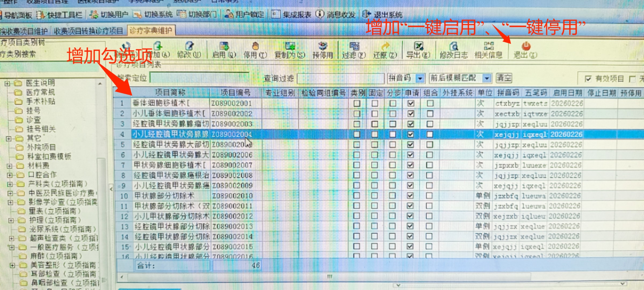Viewport: 644px width, 290px height.
Task: Click the 复制为 copy-as icon
Action: [x=290, y=46]
